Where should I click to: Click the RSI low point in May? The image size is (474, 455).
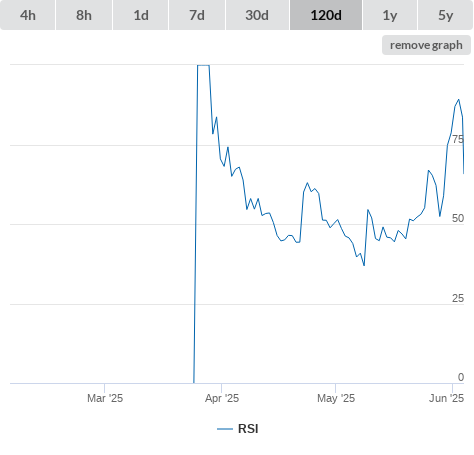click(364, 265)
